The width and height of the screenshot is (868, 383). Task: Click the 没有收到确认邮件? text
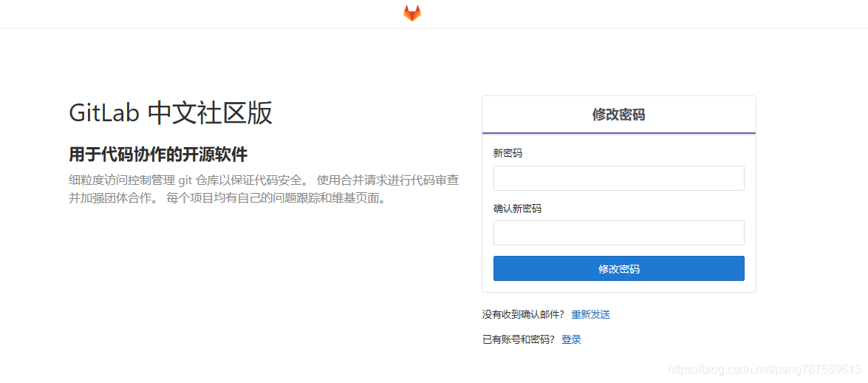click(x=523, y=314)
